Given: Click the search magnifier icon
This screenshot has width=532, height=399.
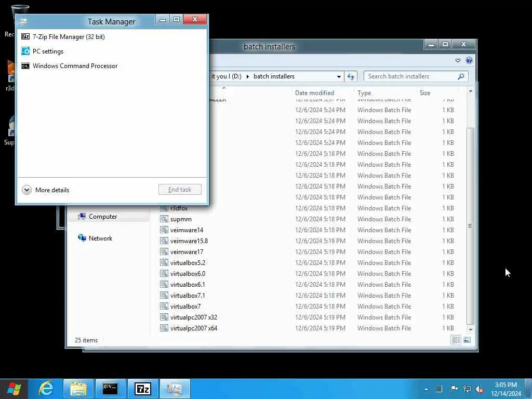Looking at the screenshot, I should coord(461,77).
